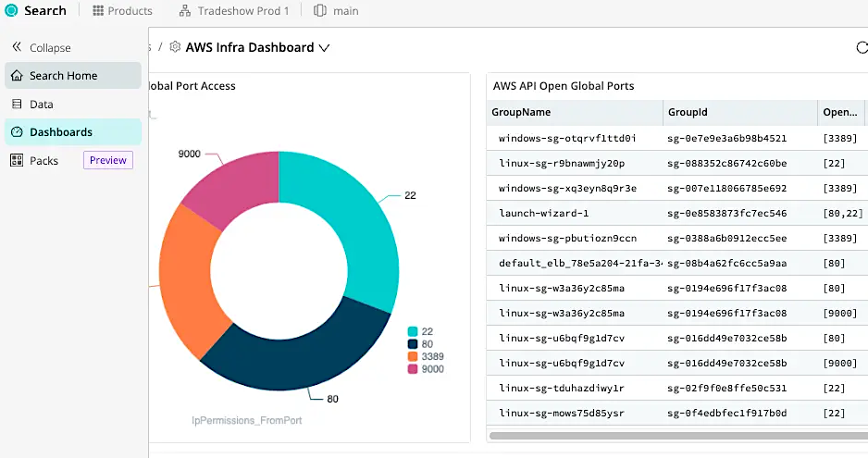The image size is (868, 458).
Task: Click the IpPermissions_FromPort axis label
Action: tap(247, 420)
